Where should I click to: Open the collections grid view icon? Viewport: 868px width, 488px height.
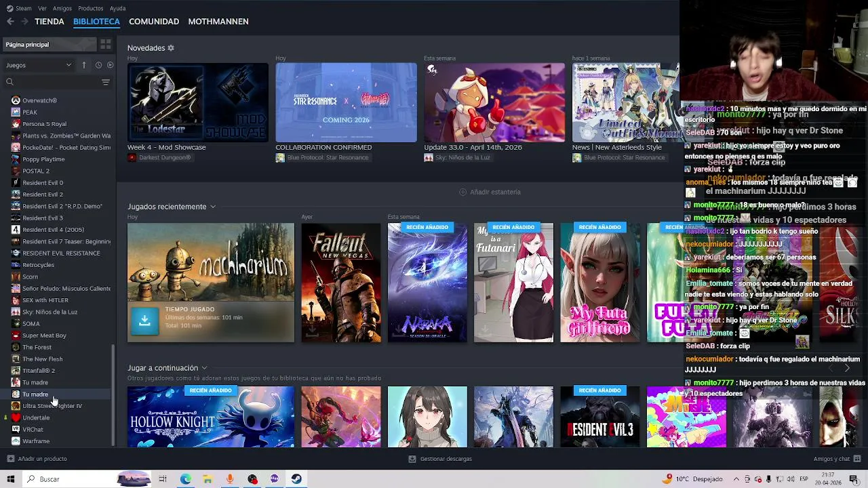106,45
